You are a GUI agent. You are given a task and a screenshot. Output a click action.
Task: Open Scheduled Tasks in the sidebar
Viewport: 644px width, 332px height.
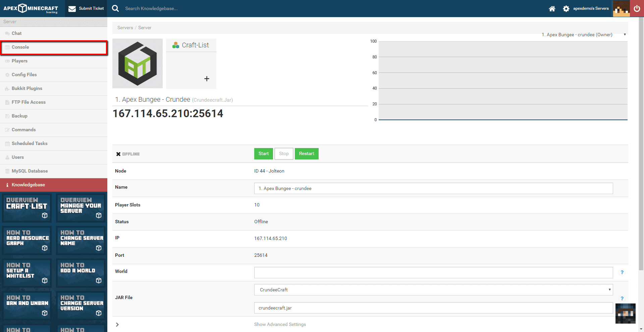pyautogui.click(x=54, y=144)
